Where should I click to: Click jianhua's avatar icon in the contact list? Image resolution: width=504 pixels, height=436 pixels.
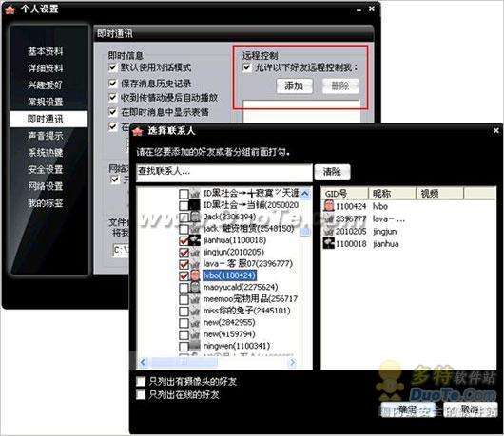pyautogui.click(x=195, y=240)
